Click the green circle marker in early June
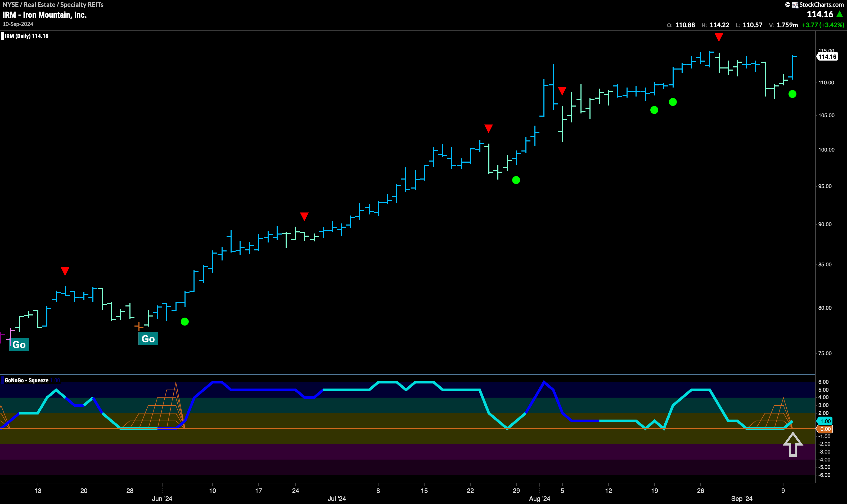Viewport: 847px width, 504px height. point(184,322)
